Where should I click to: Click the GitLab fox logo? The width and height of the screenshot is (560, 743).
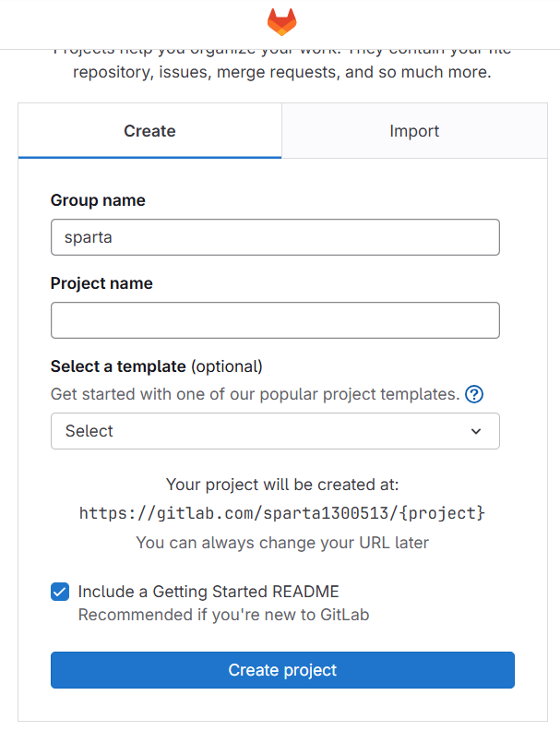coord(282,22)
